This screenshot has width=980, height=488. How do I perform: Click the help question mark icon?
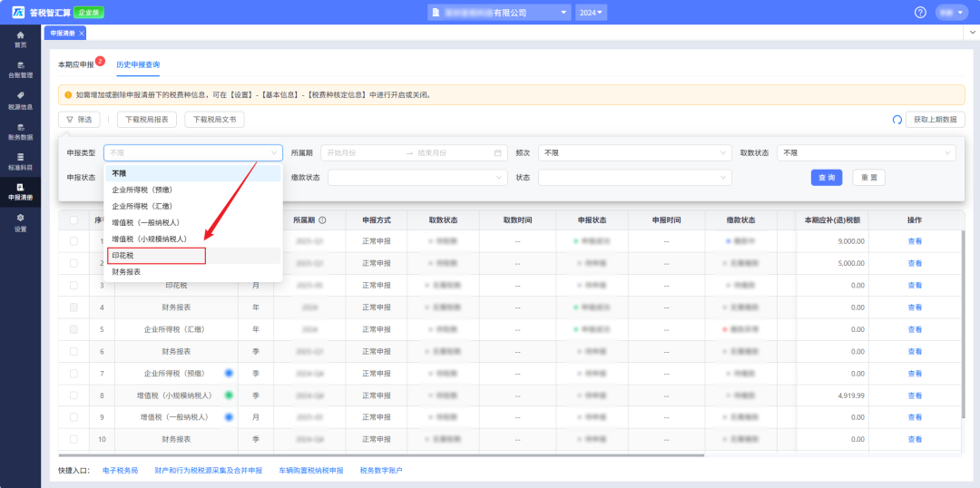point(920,13)
